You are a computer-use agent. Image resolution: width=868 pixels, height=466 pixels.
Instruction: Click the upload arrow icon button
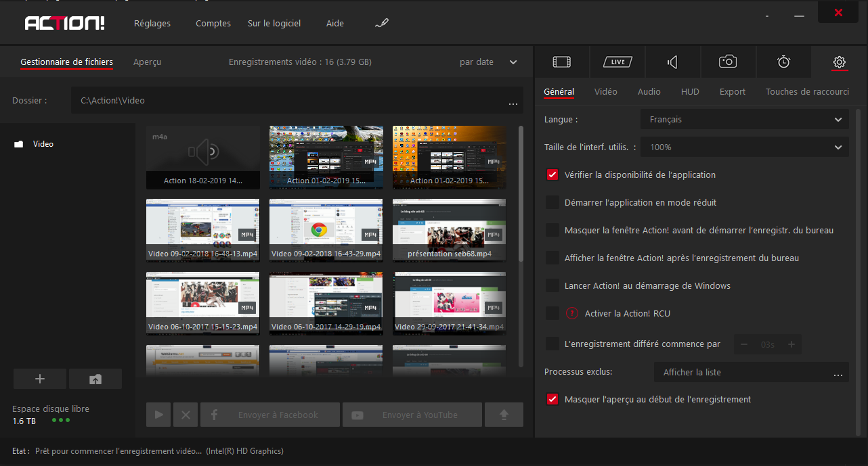[x=504, y=415]
